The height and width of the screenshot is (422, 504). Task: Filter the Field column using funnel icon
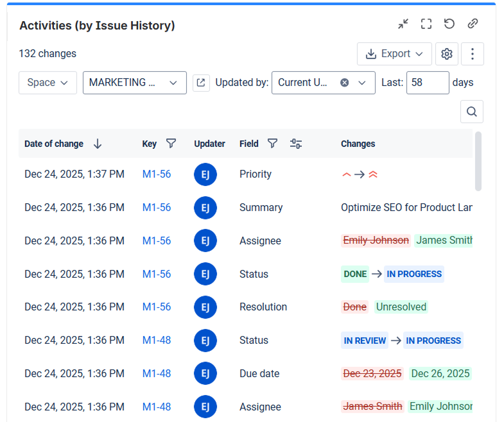click(x=272, y=144)
